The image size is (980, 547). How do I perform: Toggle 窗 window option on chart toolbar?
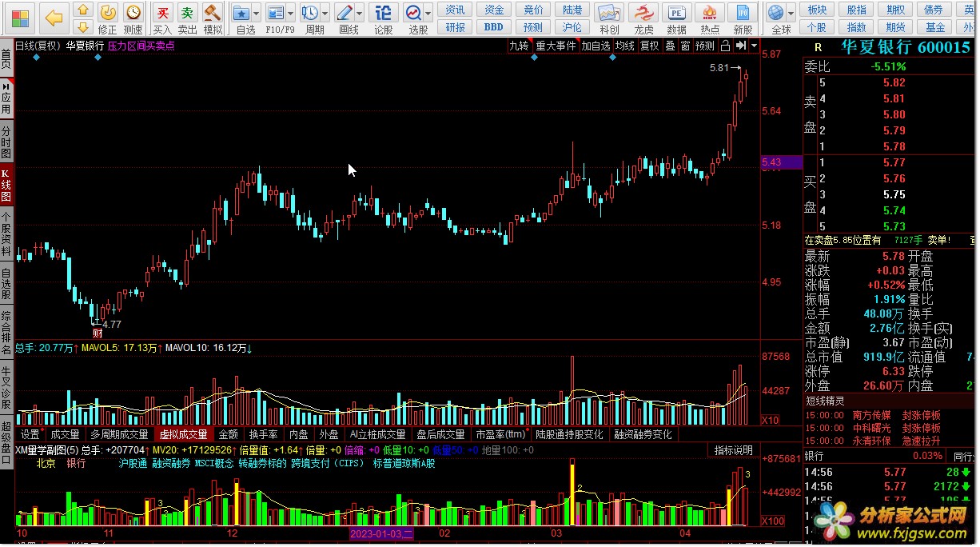685,46
